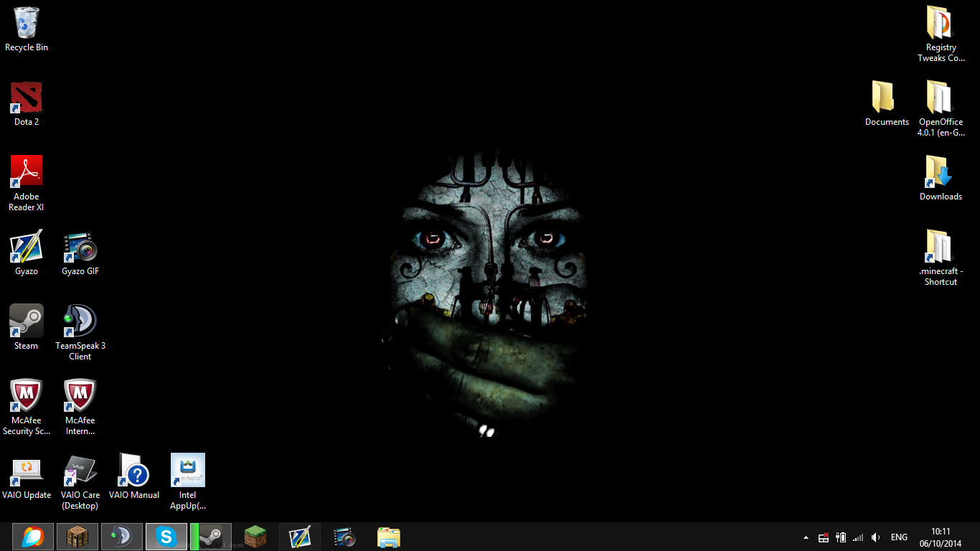Open the volume speaker tray icon
The height and width of the screenshot is (551, 980).
click(875, 537)
